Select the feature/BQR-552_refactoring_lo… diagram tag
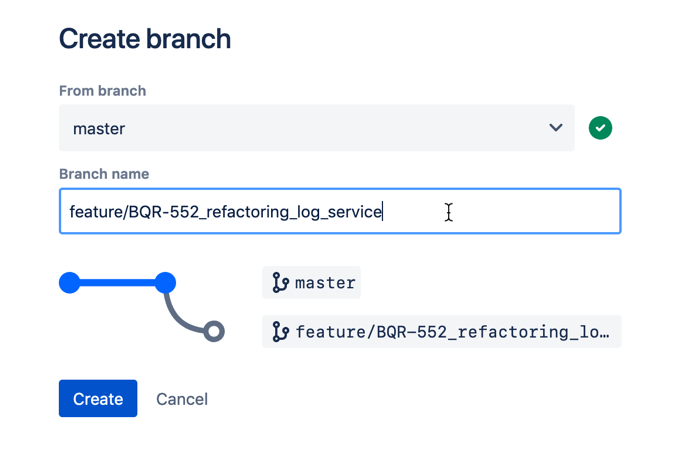This screenshot has height=456, width=684. tap(452, 332)
